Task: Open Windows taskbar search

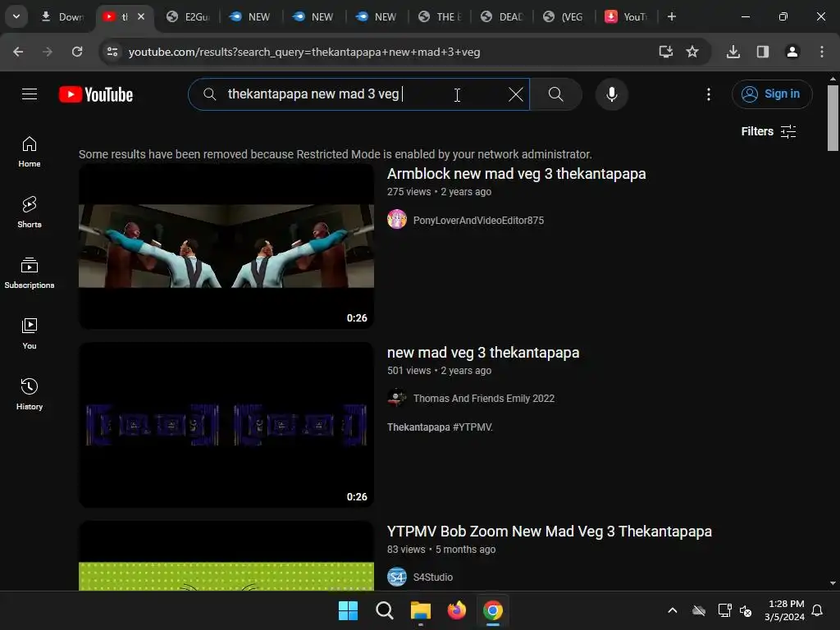Action: click(384, 610)
